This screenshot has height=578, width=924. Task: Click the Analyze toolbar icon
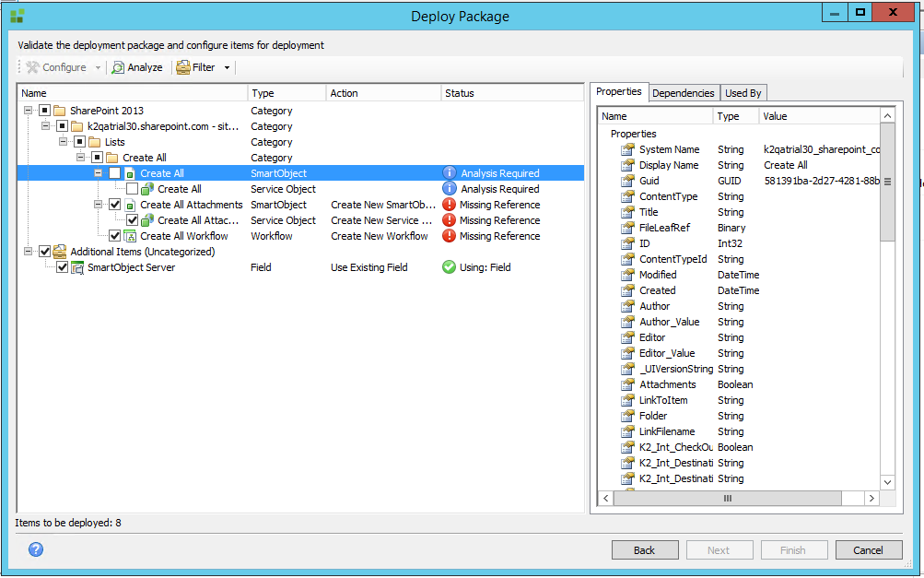coord(118,67)
